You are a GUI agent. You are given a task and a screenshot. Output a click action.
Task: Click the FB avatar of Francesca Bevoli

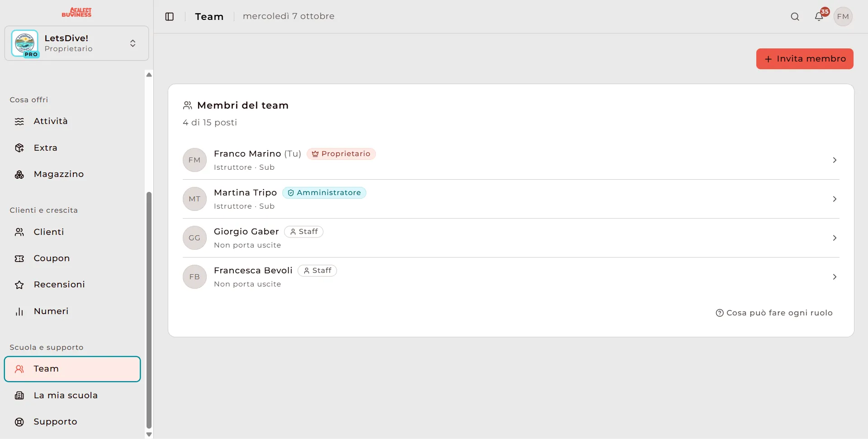coord(194,277)
